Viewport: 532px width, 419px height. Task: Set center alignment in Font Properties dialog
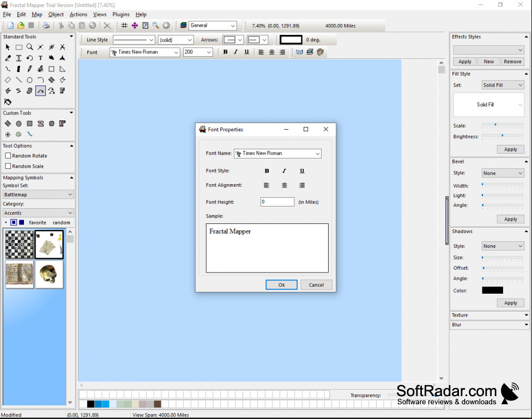(285, 185)
